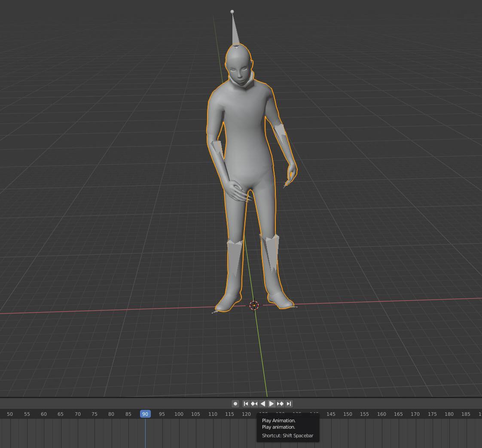482x448 pixels.
Task: Jump to the next keyframe
Action: pos(280,403)
